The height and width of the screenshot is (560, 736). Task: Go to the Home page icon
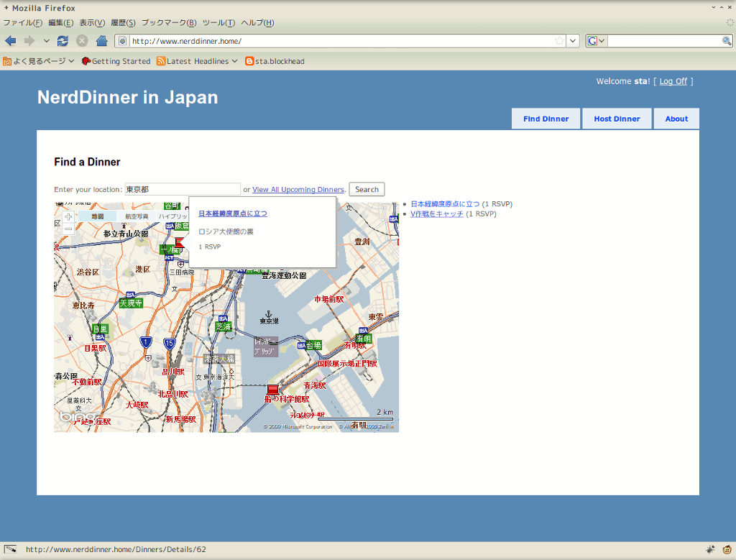coord(102,41)
